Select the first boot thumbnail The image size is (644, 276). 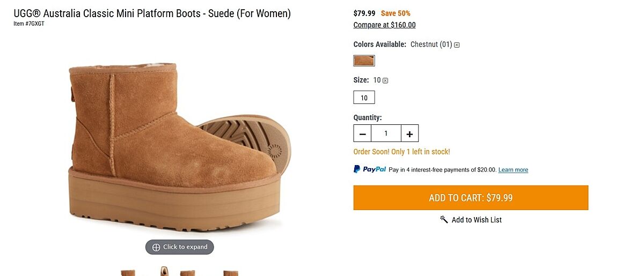coord(128,273)
